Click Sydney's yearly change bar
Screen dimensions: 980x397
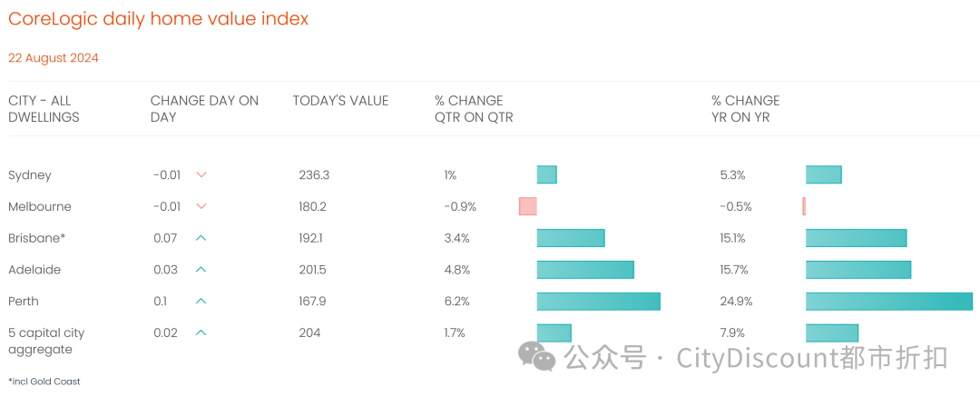[823, 174]
